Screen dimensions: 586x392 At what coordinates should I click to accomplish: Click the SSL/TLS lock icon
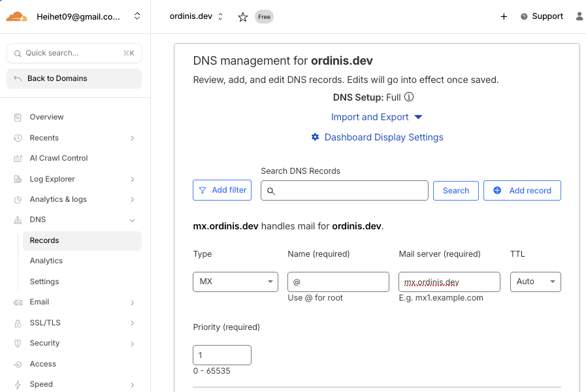18,323
